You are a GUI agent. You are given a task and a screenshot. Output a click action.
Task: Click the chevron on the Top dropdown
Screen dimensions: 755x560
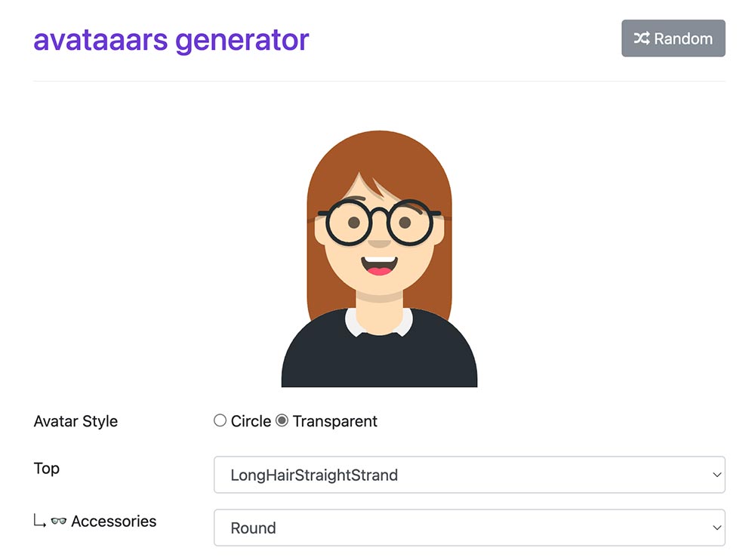pos(716,475)
